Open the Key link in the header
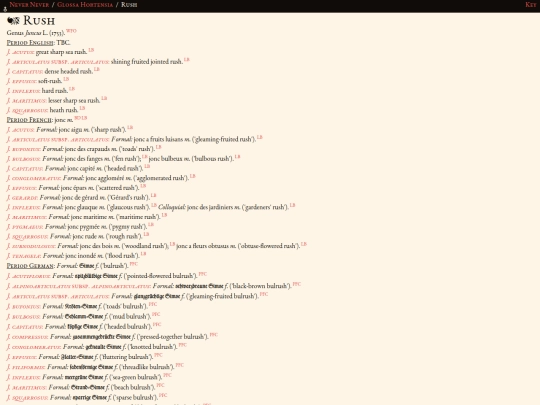The width and height of the screenshot is (540, 405). coord(530,5)
